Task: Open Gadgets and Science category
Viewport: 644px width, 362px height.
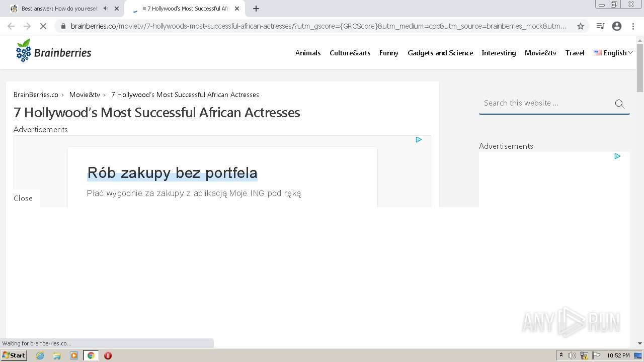Action: pyautogui.click(x=440, y=53)
